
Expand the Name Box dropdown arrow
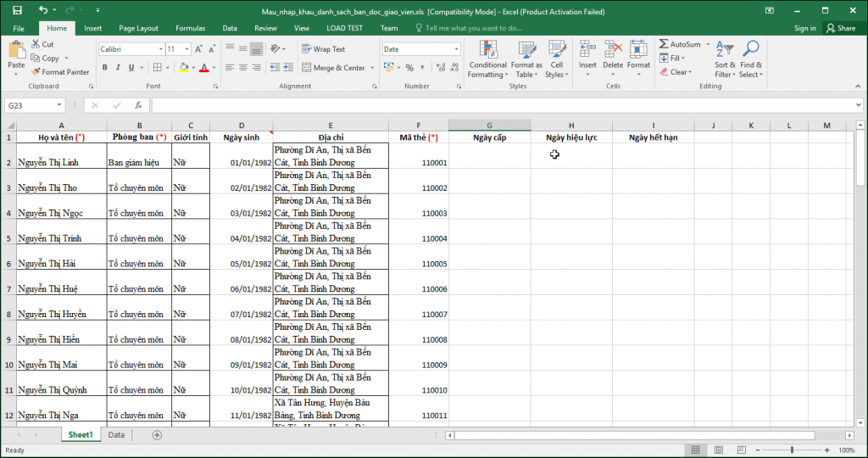click(59, 105)
